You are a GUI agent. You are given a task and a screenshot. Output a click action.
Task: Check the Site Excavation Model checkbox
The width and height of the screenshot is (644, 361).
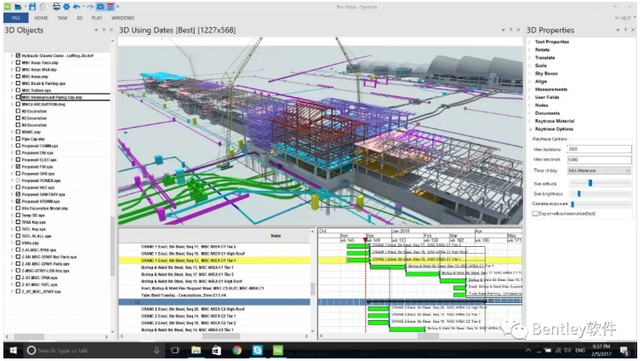(x=18, y=208)
